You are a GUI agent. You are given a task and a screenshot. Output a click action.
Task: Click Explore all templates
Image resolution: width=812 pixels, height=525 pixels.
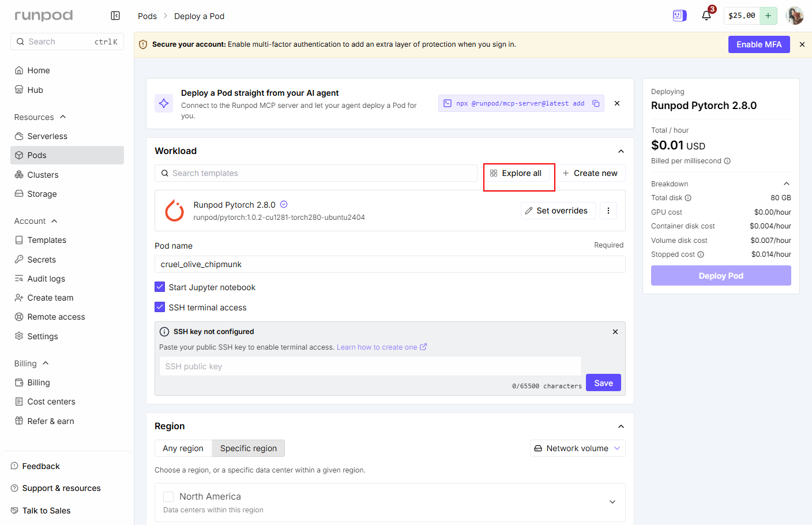pos(516,173)
